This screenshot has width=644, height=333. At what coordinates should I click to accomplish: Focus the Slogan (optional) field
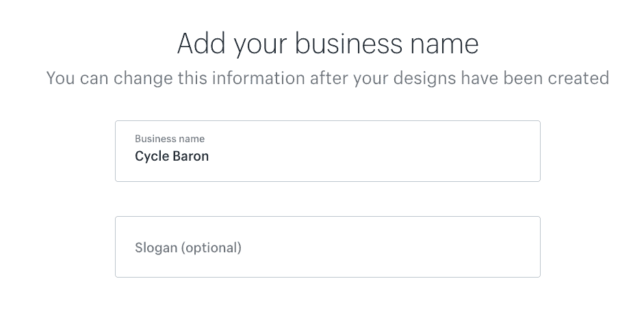coord(327,247)
